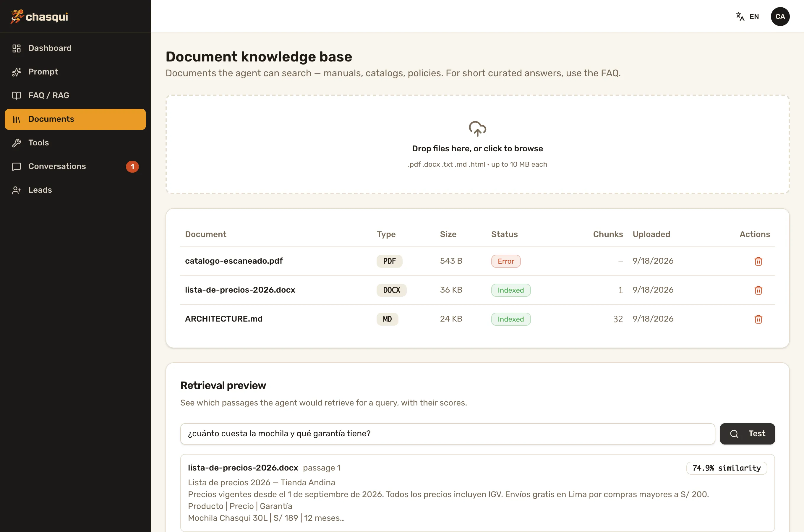
Task: Click the Test search button
Action: [x=747, y=434]
